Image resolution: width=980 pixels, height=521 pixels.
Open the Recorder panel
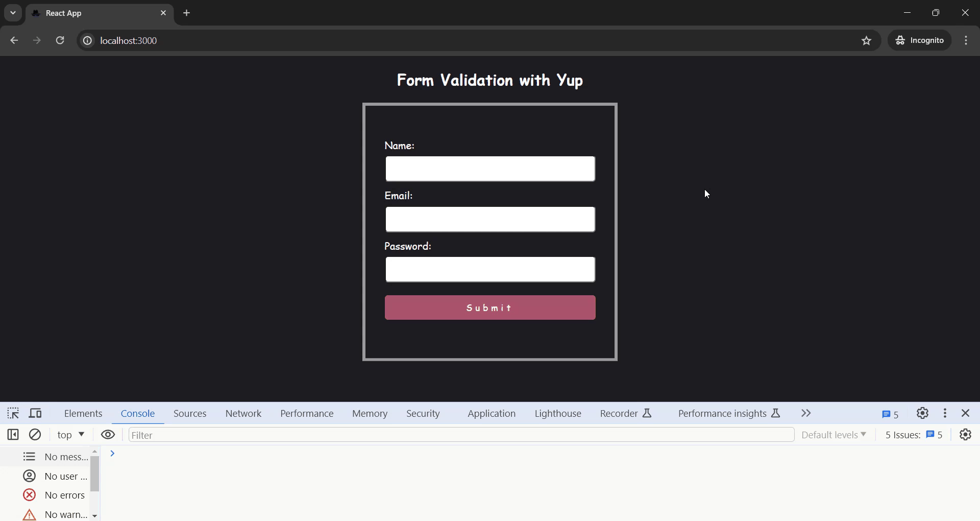[626, 414]
